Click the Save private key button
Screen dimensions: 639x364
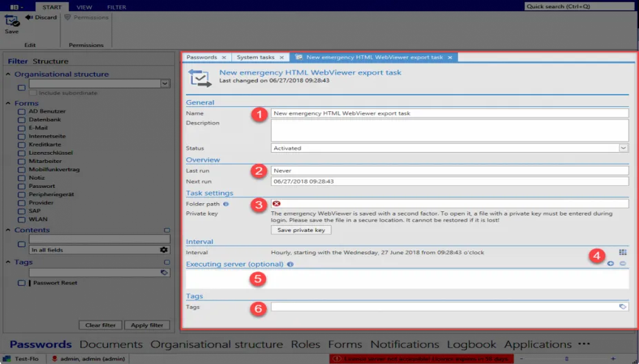[301, 230]
